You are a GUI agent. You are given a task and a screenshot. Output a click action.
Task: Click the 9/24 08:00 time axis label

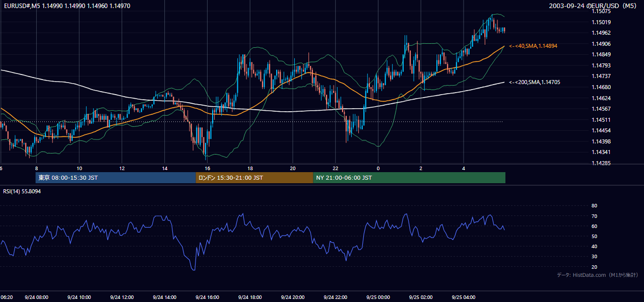37,297
